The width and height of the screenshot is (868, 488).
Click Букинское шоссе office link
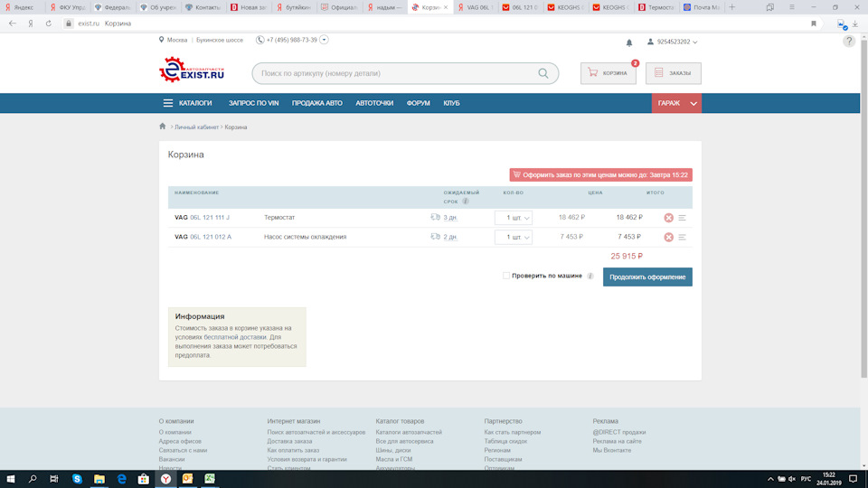click(219, 40)
